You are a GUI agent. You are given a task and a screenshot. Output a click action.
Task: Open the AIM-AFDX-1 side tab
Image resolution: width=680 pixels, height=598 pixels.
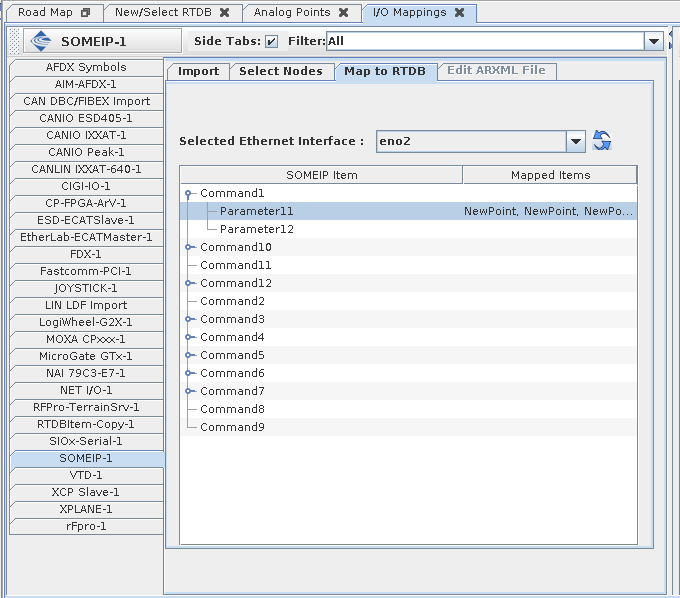coord(86,84)
